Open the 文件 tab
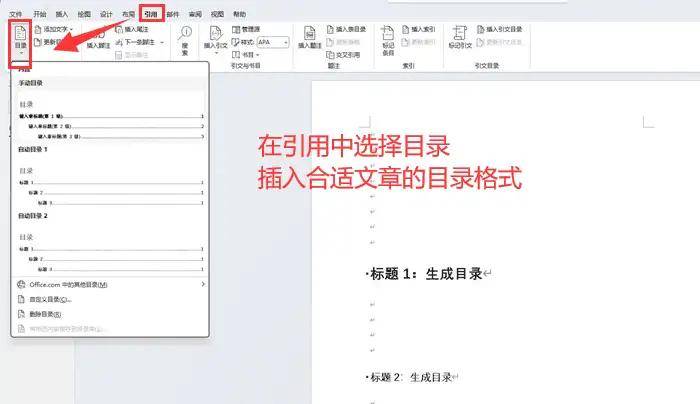700x404 pixels. (x=16, y=14)
